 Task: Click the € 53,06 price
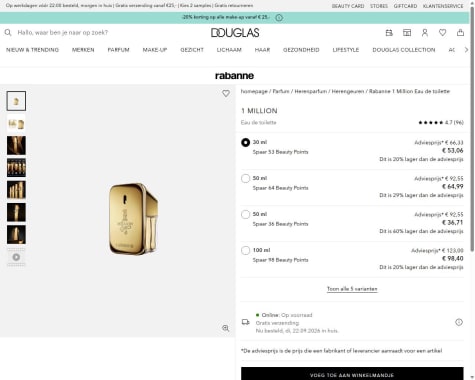click(x=453, y=151)
